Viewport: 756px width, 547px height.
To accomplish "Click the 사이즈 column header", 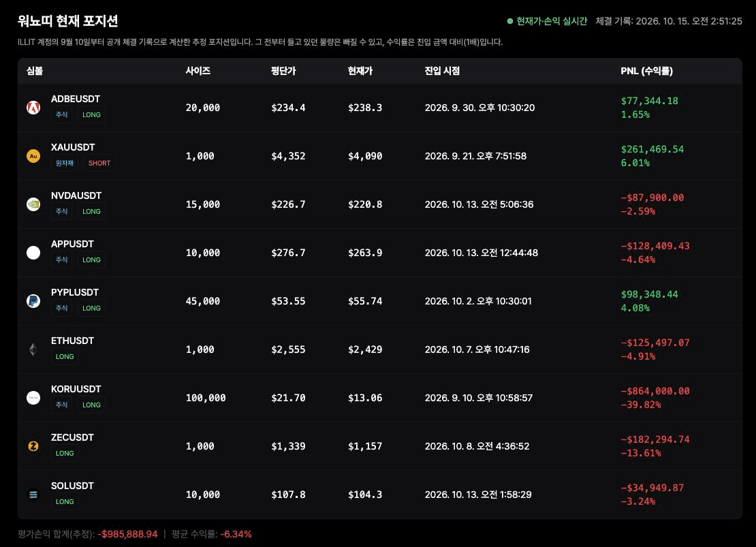I will click(198, 71).
